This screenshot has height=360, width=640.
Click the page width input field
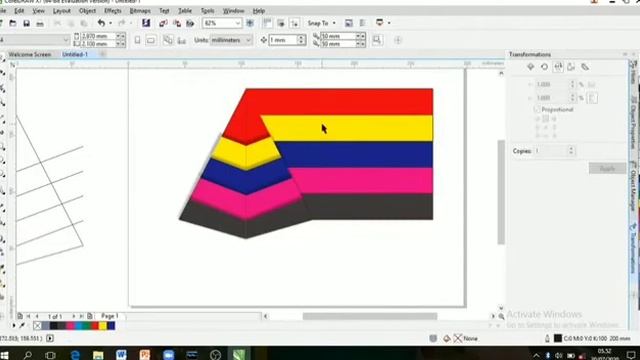(x=98, y=36)
